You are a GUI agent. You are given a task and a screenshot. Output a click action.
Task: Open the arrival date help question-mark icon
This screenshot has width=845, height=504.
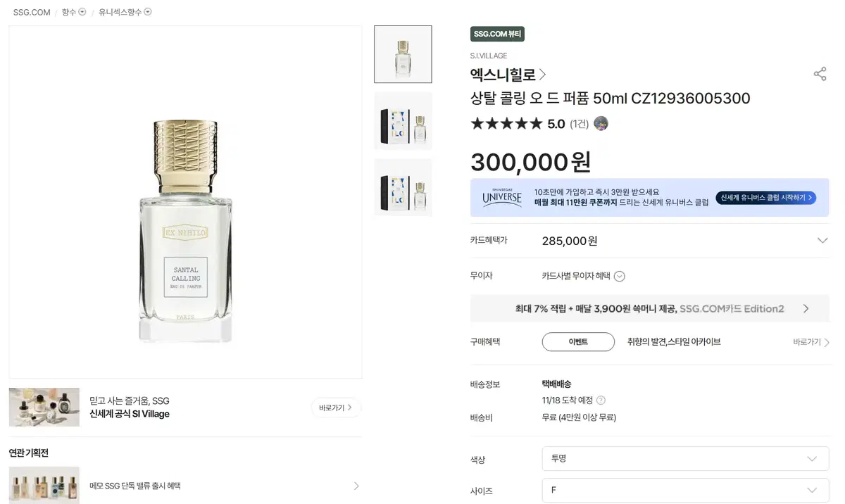point(601,400)
